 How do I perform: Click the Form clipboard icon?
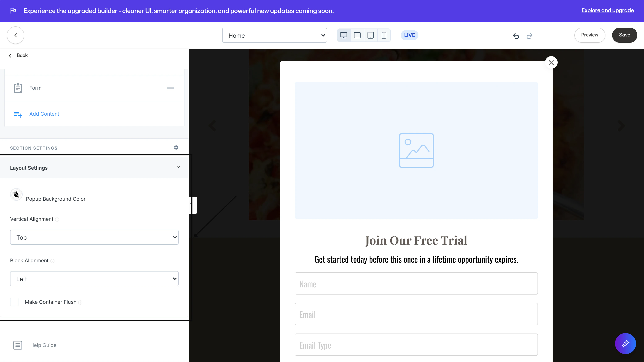point(18,88)
